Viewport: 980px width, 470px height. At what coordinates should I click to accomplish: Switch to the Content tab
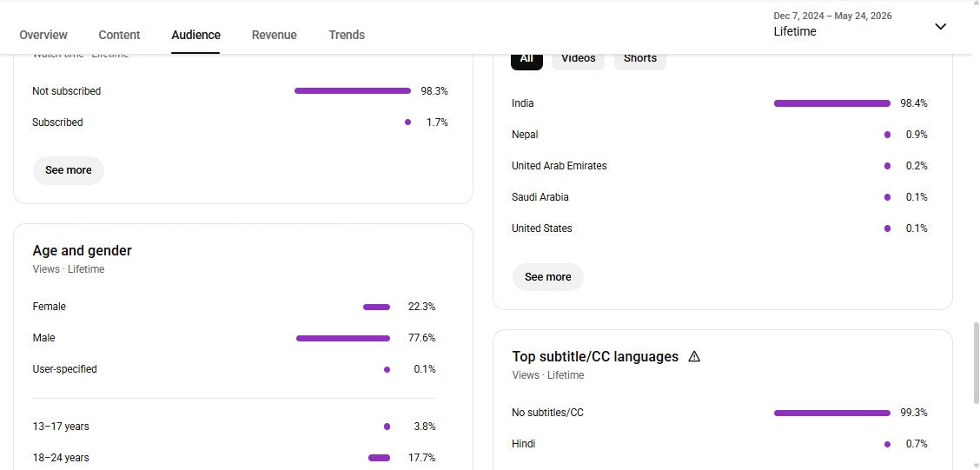click(119, 35)
